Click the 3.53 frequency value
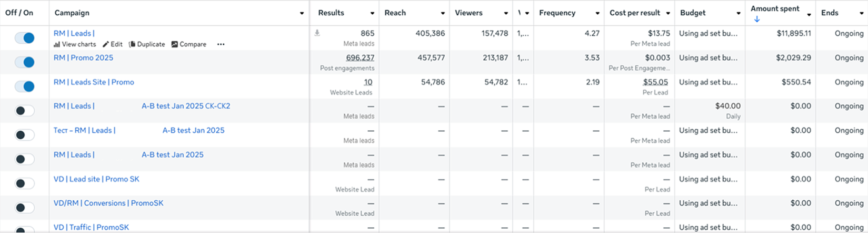Viewport: 868px width, 233px height. pyautogui.click(x=592, y=57)
